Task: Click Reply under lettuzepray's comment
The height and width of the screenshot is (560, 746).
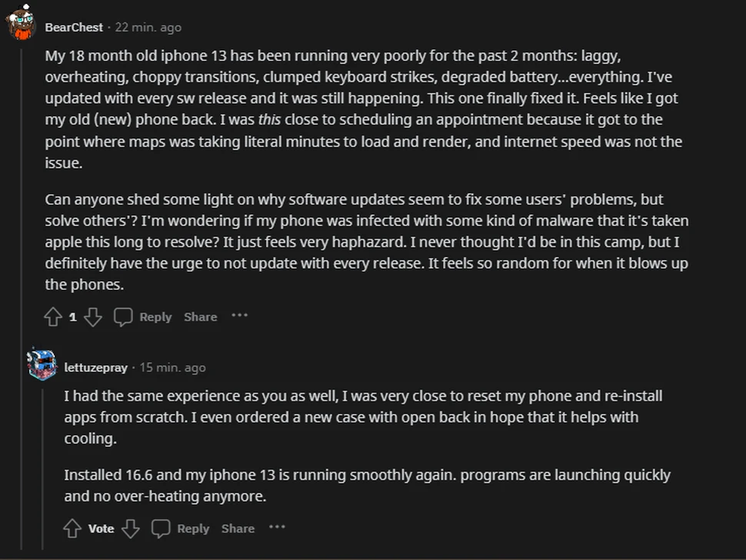Action: pyautogui.click(x=193, y=528)
